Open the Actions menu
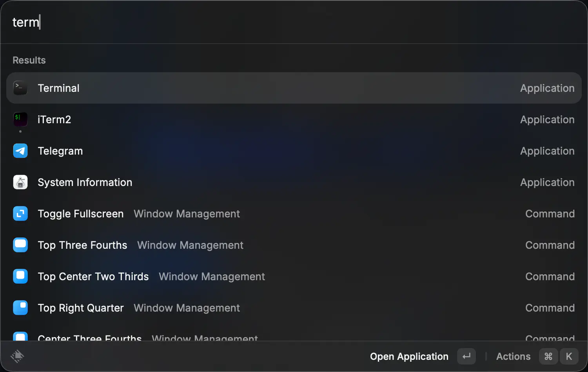This screenshot has width=588, height=372. pos(513,356)
